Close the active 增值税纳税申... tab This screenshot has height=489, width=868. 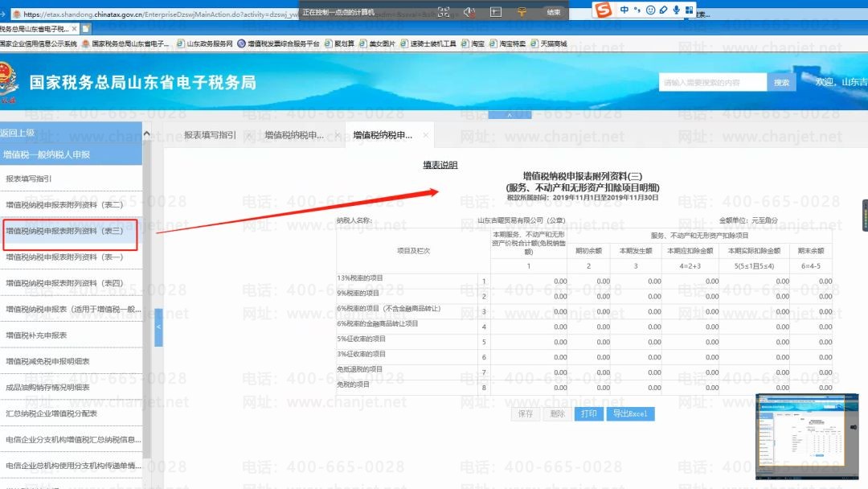click(x=425, y=134)
